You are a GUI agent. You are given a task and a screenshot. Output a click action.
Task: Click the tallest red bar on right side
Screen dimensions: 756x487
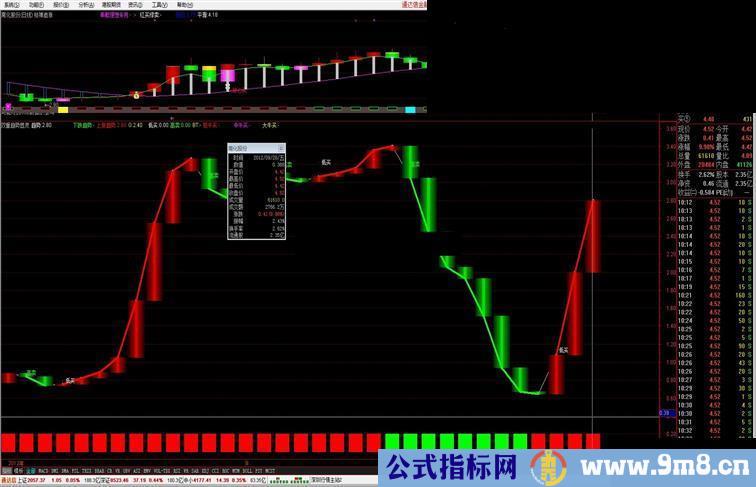pos(593,236)
